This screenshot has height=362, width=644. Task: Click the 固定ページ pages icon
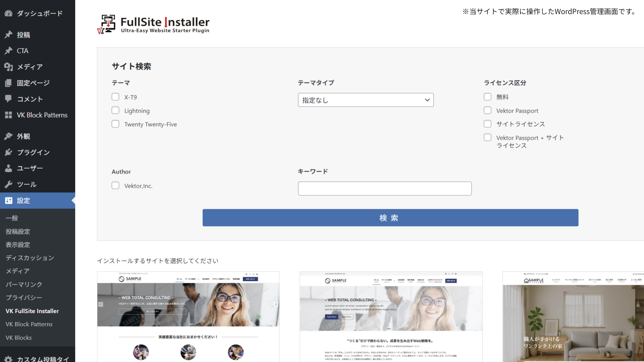pyautogui.click(x=8, y=83)
